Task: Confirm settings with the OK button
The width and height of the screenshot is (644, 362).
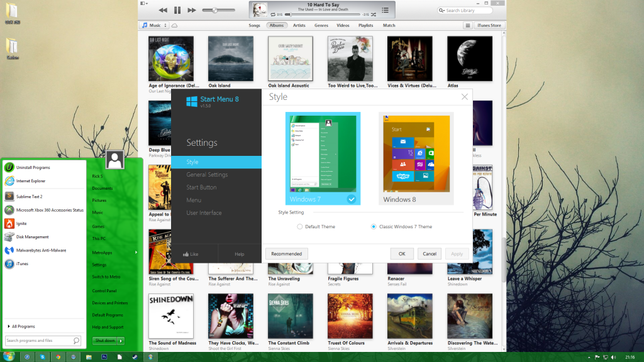Action: pos(402,254)
